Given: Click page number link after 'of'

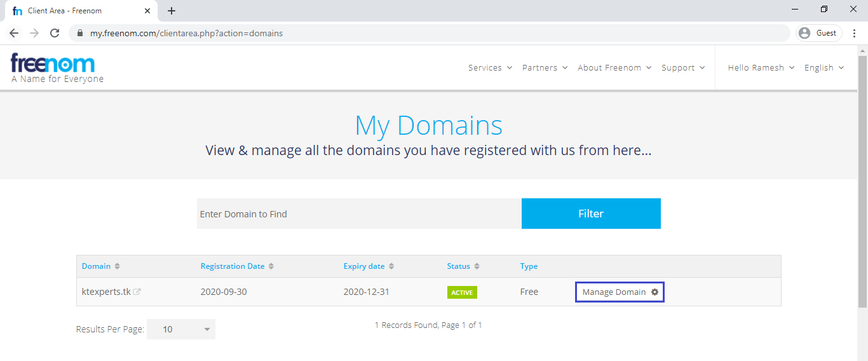Looking at the screenshot, I should (480, 325).
